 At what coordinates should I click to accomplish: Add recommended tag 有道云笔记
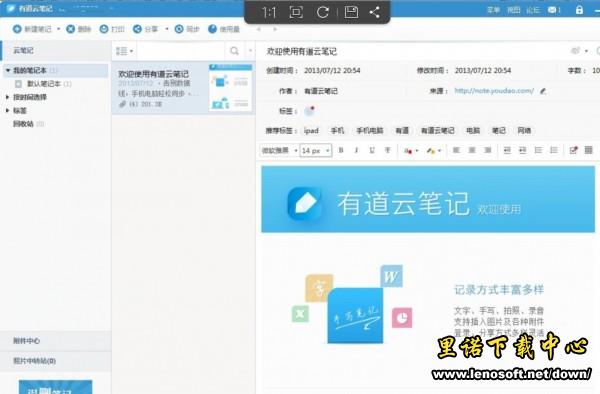pyautogui.click(x=437, y=130)
